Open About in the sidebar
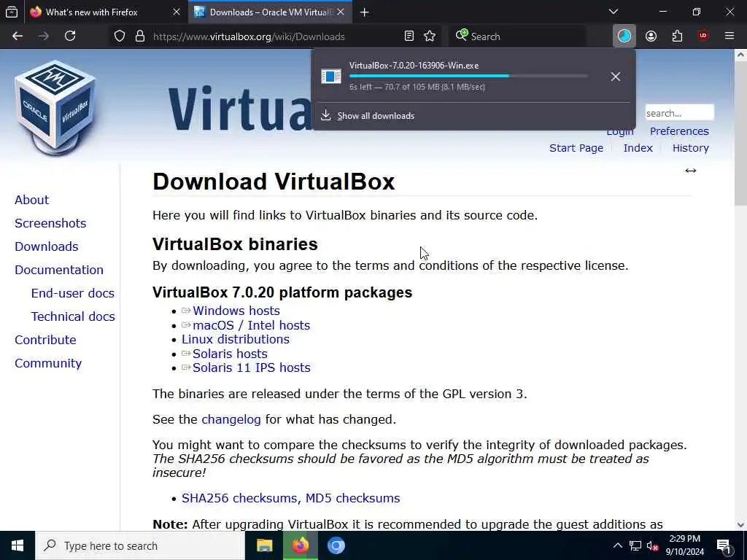The image size is (747, 560). [31, 200]
